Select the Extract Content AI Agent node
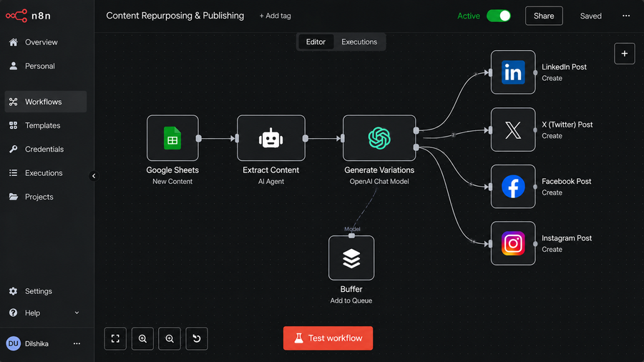The width and height of the screenshot is (644, 362). pyautogui.click(x=271, y=138)
